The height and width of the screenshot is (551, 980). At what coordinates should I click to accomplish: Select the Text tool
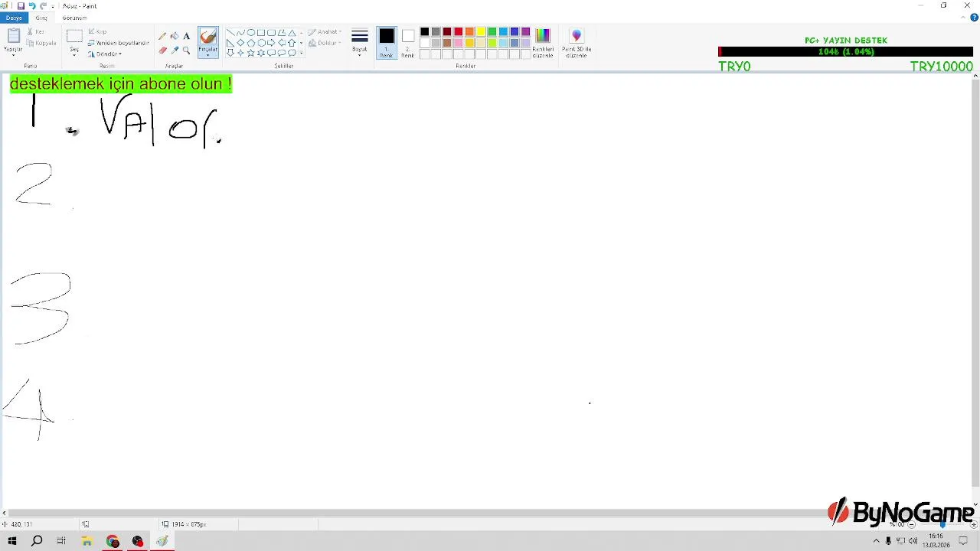[186, 36]
